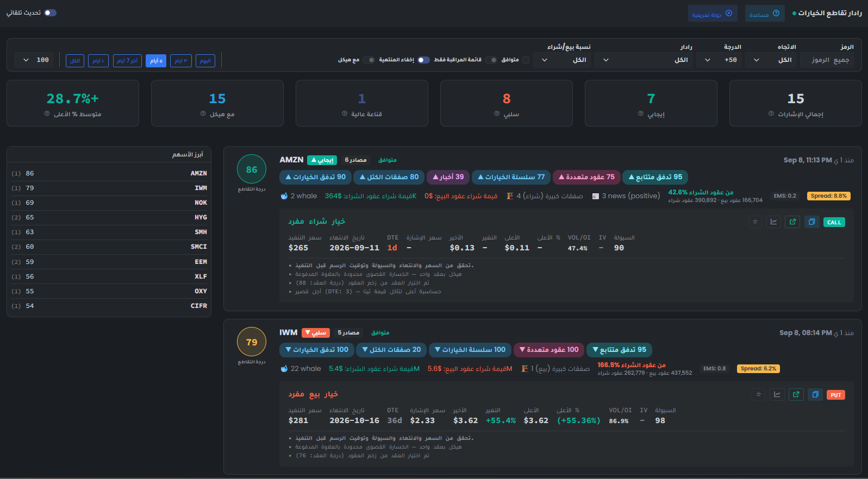Select the ٣ أيام time range

click(x=181, y=61)
